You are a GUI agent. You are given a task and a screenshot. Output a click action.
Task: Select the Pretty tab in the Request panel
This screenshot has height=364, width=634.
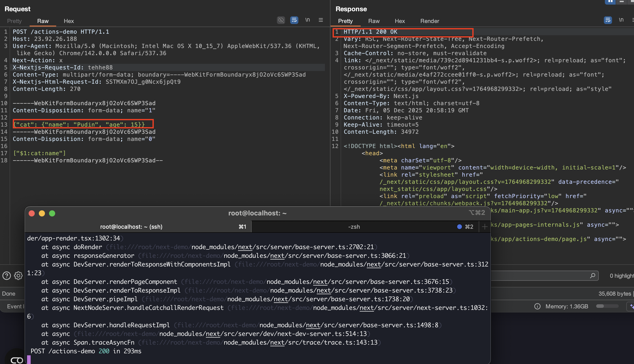pyautogui.click(x=14, y=21)
